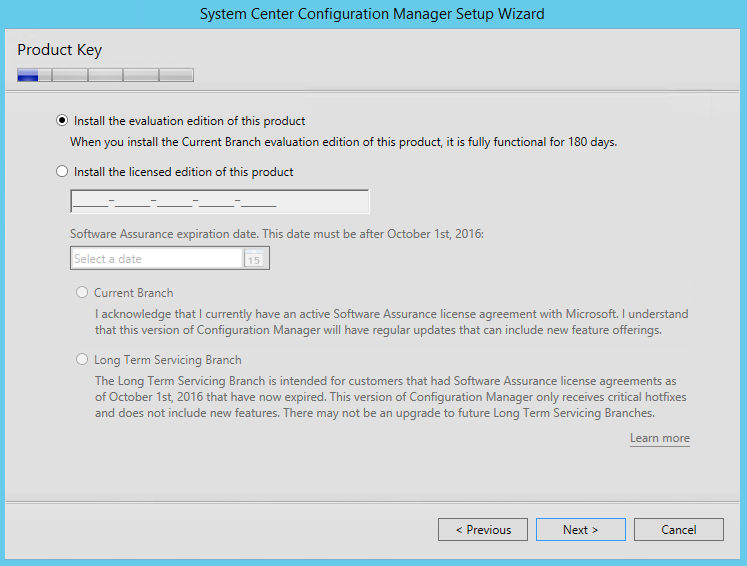Click the Software Assurance expiration date label
Viewport: 747px width, 566px height.
[x=277, y=234]
